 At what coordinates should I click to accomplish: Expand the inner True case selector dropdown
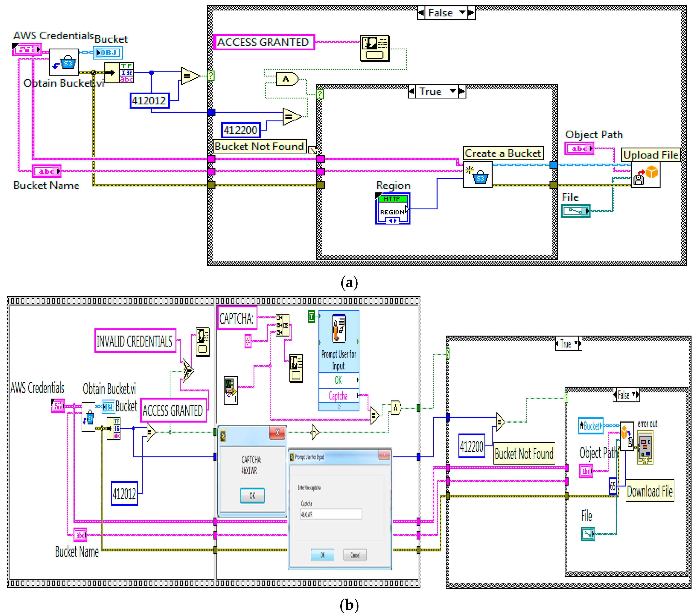tap(453, 91)
